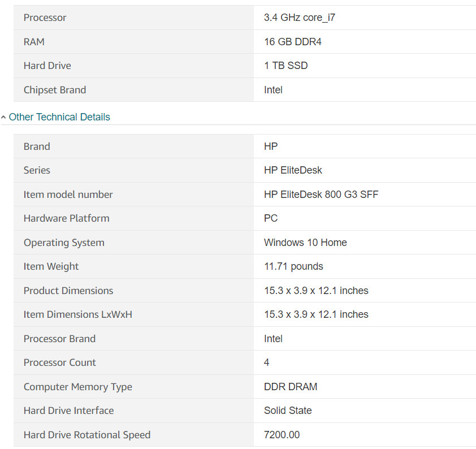Click the Processor Count value 4
The height and width of the screenshot is (449, 476).
click(x=266, y=362)
